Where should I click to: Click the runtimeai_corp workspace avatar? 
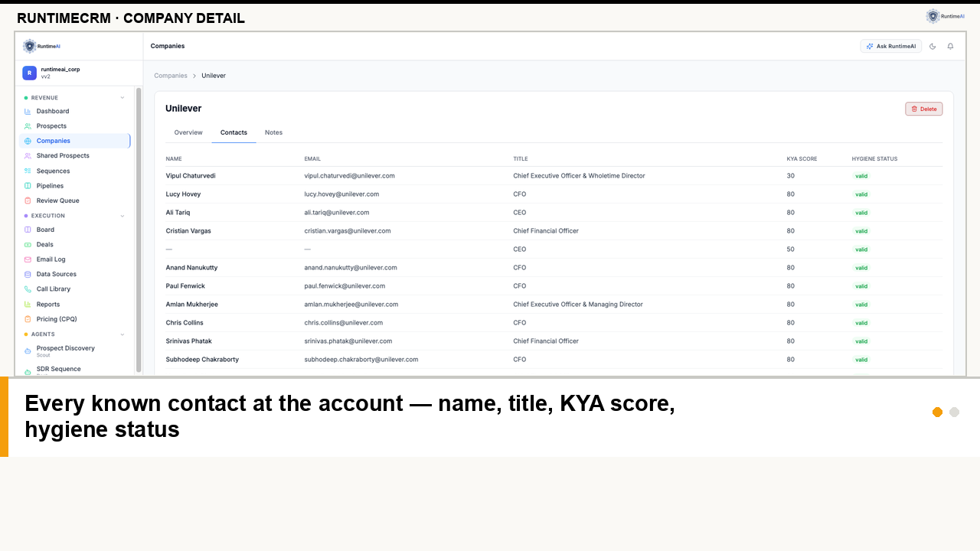pyautogui.click(x=29, y=73)
